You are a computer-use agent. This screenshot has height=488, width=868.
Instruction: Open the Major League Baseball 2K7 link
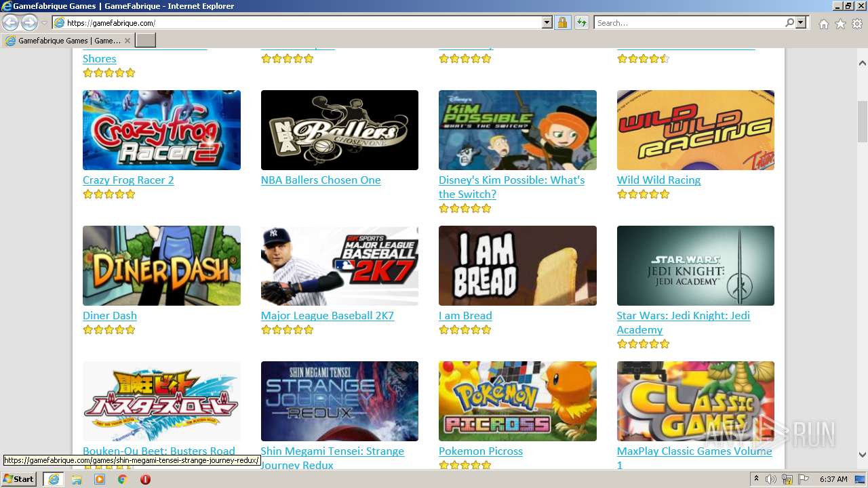tap(328, 315)
